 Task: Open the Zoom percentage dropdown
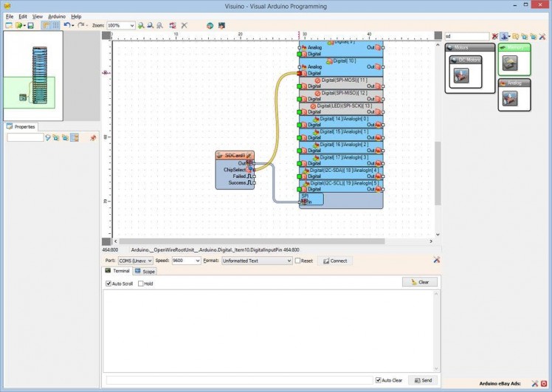[131, 25]
